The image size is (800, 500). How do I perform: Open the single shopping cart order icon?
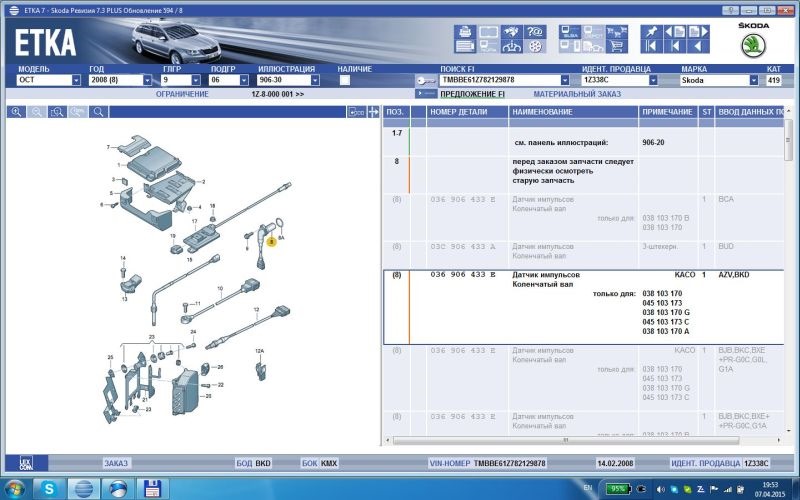tap(617, 46)
